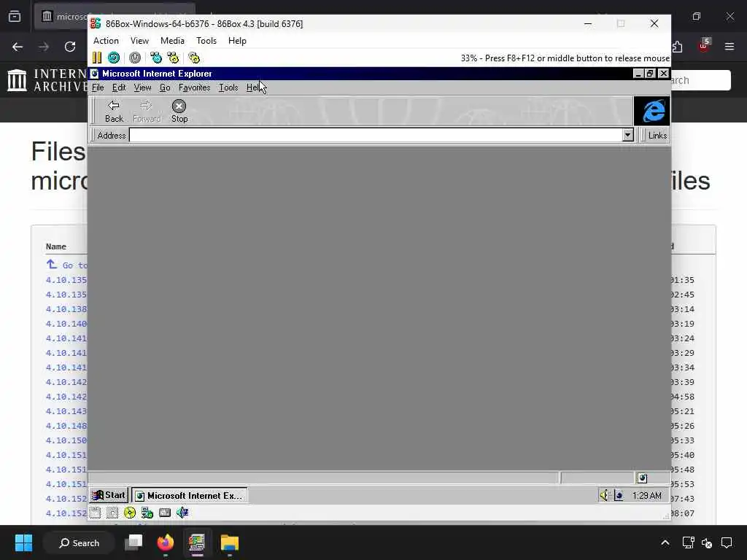747x560 pixels.
Task: Open the Firefox hamburger application menu
Action: pos(729,47)
